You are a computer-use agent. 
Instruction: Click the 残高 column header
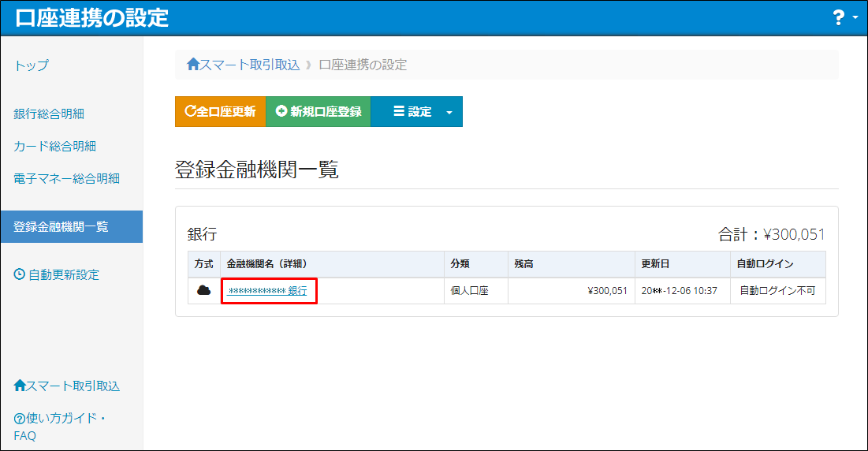click(x=524, y=264)
